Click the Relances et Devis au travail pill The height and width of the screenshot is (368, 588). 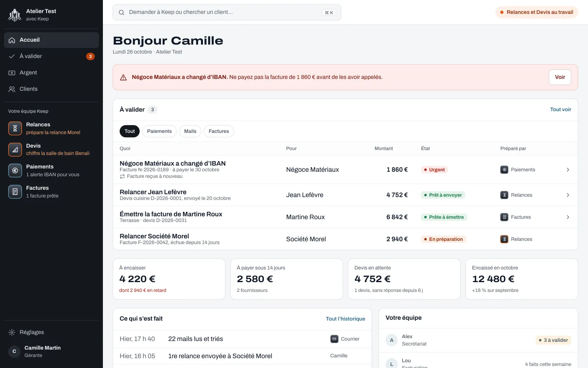pyautogui.click(x=537, y=12)
